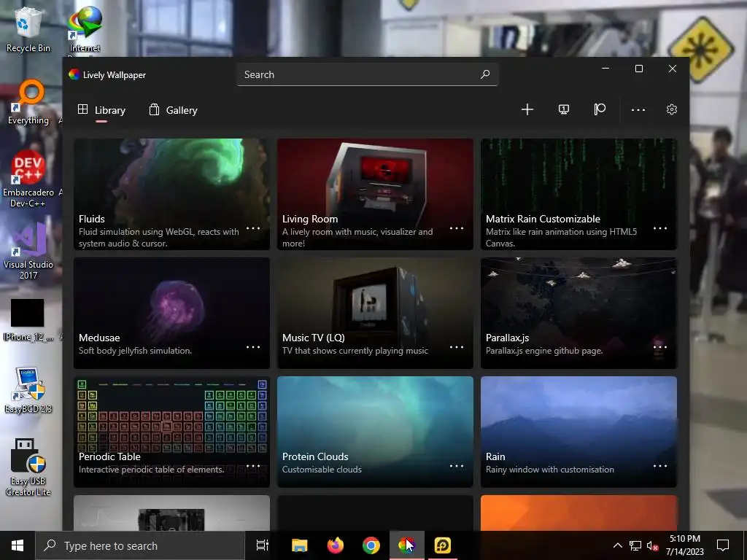Viewport: 747px width, 560px height.
Task: Select the Matrix Rain Customizable thumbnail
Action: [578, 194]
